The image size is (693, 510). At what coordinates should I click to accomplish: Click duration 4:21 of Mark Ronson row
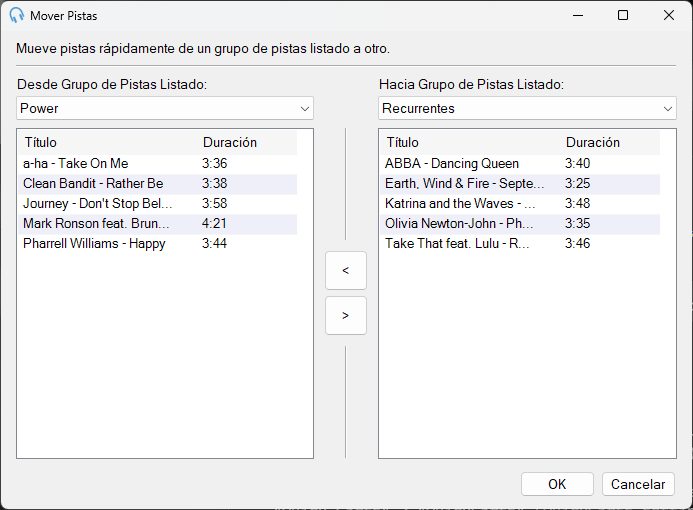tap(214, 223)
